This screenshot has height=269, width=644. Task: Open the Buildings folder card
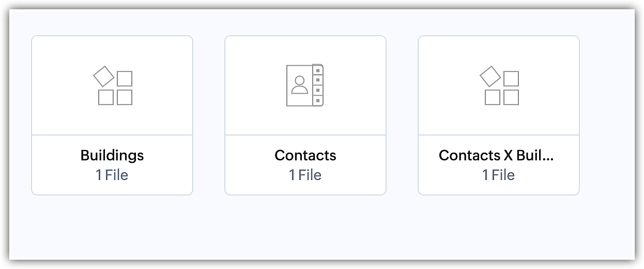[x=112, y=115]
